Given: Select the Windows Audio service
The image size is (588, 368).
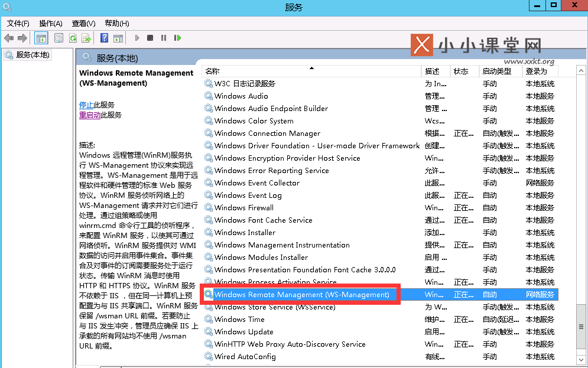Looking at the screenshot, I should click(380, 96).
